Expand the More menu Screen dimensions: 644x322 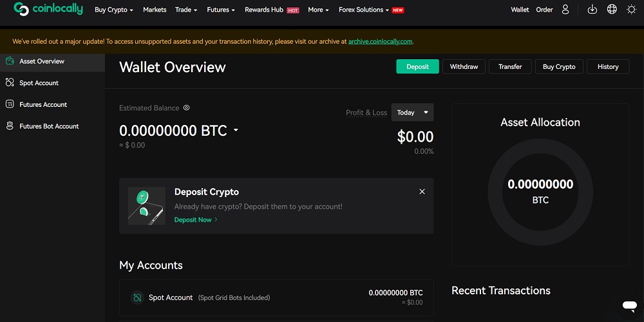[x=318, y=10]
